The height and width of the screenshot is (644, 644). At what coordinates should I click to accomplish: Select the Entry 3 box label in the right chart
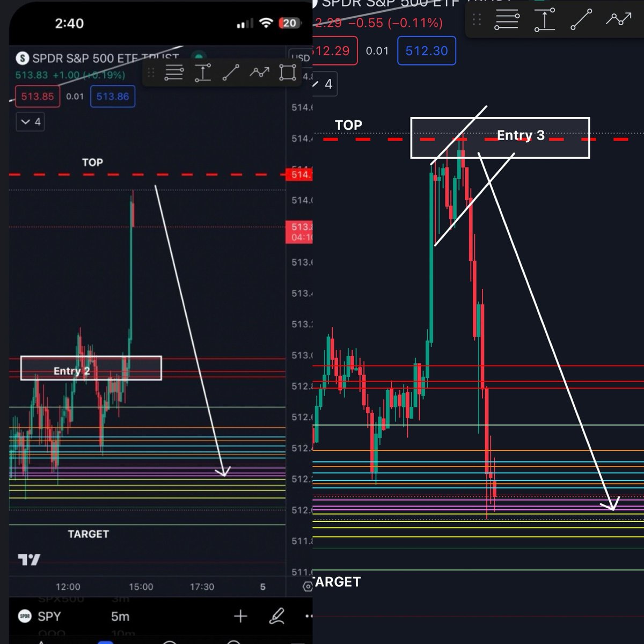(521, 135)
